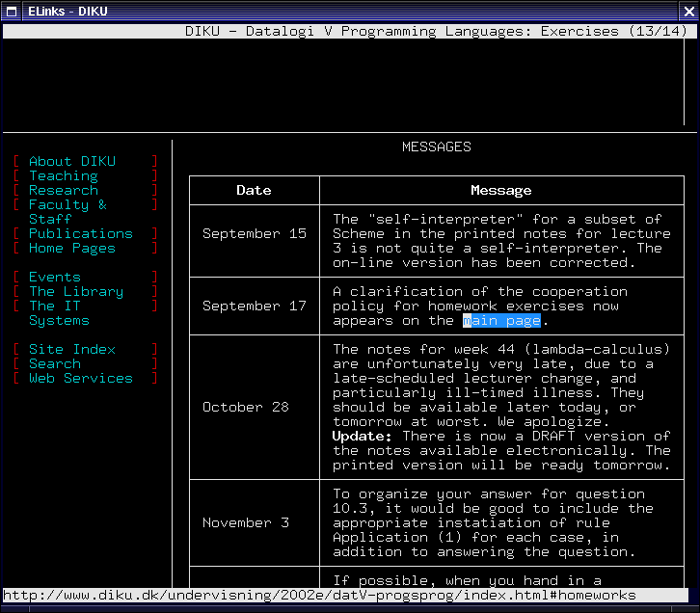Click the page title line at top

coord(434,31)
